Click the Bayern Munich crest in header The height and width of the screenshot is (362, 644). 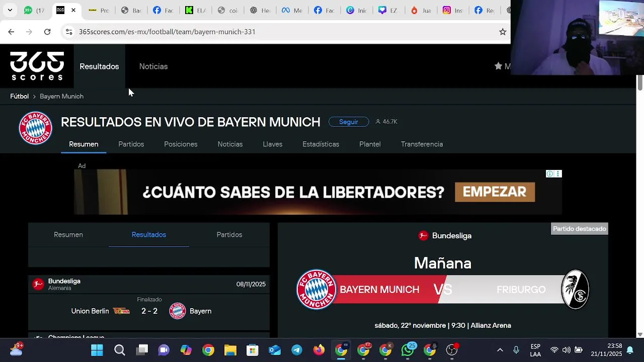click(x=35, y=128)
